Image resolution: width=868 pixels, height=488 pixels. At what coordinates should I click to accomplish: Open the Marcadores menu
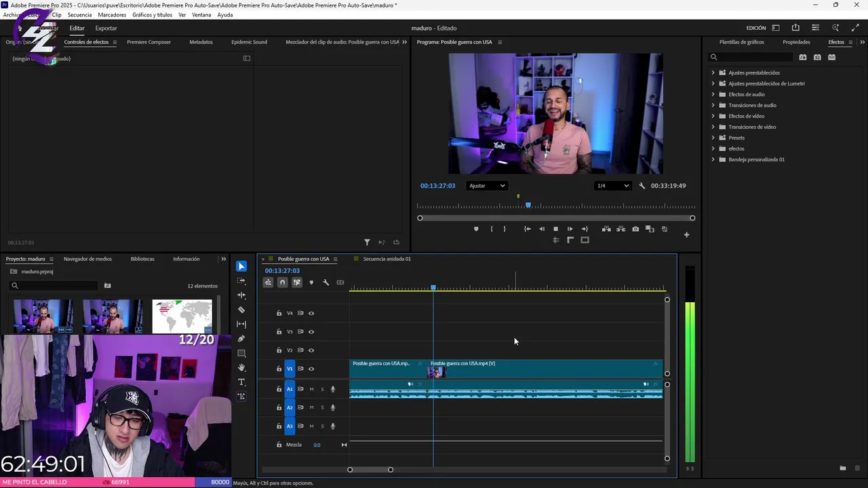click(x=112, y=15)
